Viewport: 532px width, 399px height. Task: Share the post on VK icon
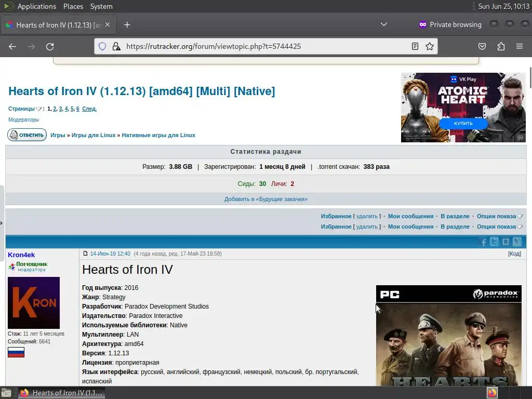(x=506, y=242)
